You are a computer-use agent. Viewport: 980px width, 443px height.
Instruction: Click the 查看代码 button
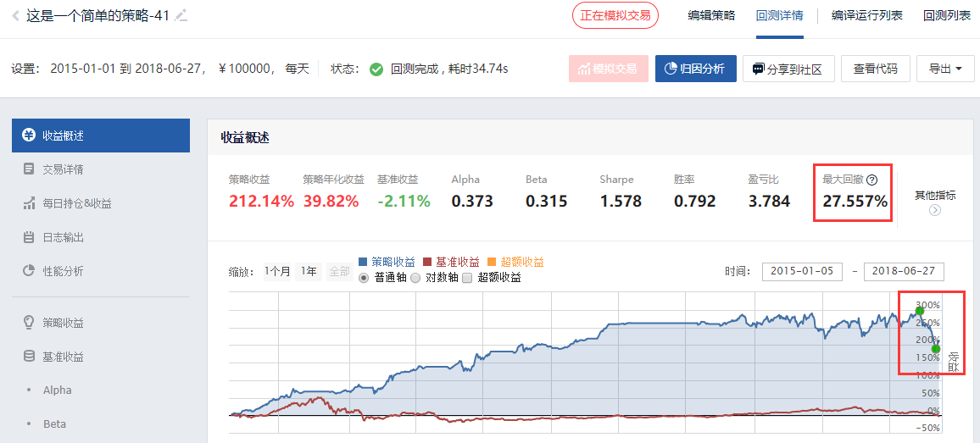click(876, 69)
